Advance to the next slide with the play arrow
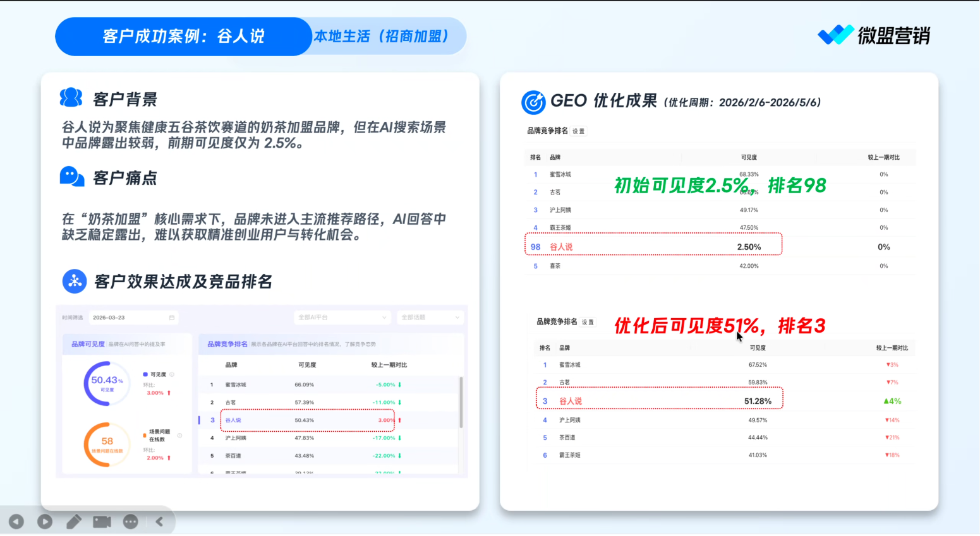This screenshot has width=980, height=536. [45, 521]
